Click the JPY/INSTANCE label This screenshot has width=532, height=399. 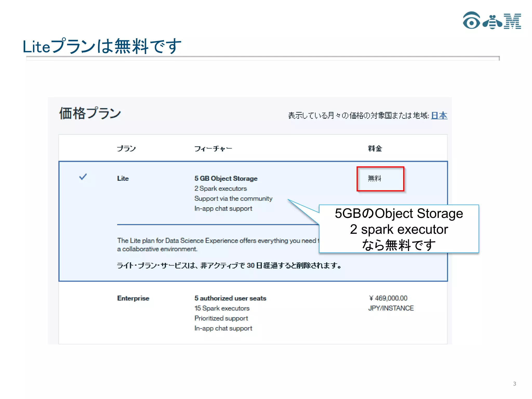(x=391, y=308)
